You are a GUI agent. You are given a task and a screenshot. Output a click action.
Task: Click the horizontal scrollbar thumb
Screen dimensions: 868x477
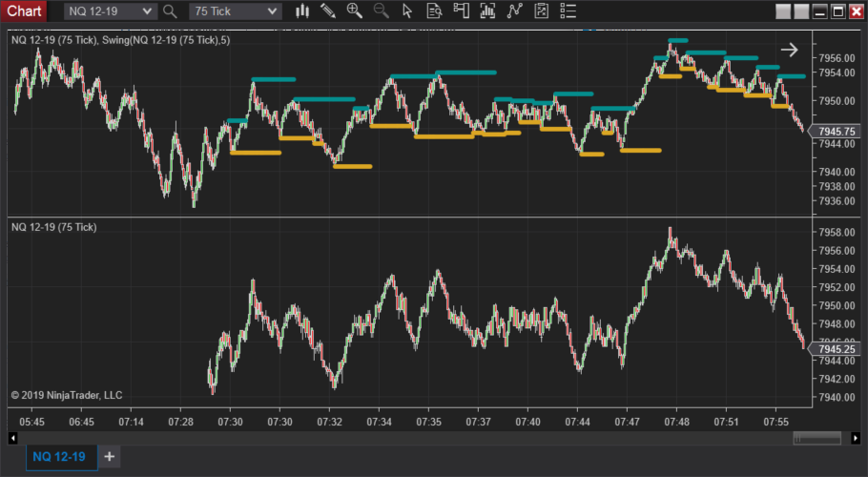pos(817,438)
